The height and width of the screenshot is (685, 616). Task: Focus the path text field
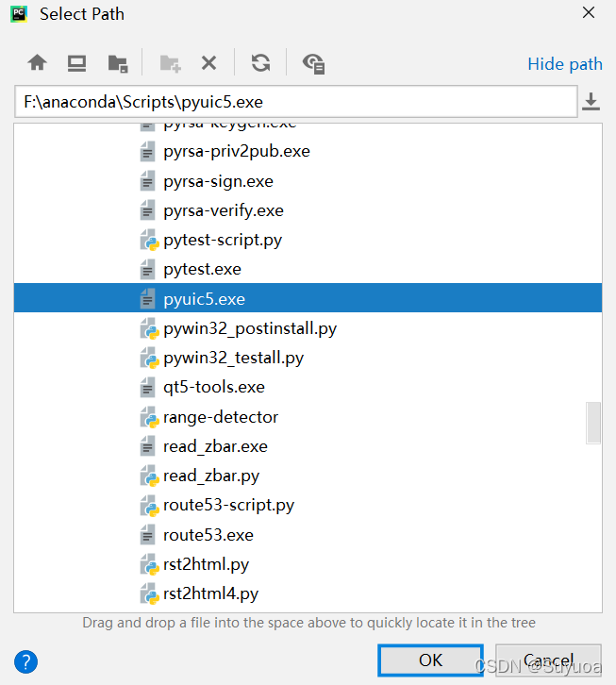296,102
